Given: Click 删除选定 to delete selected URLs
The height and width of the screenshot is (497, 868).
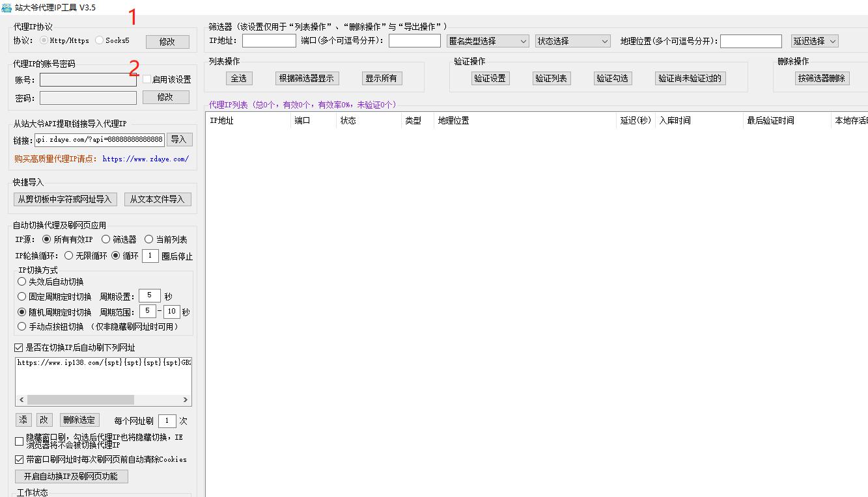Looking at the screenshot, I should pos(79,420).
